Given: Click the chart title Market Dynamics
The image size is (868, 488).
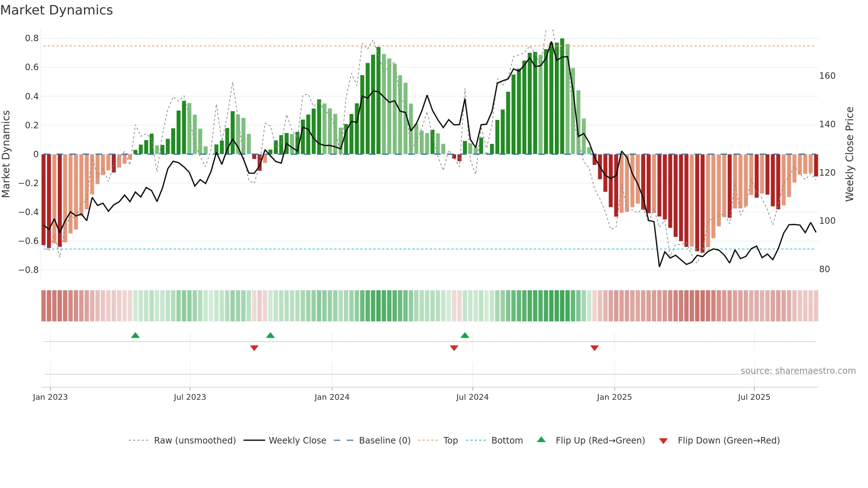Looking at the screenshot, I should pos(56,10).
